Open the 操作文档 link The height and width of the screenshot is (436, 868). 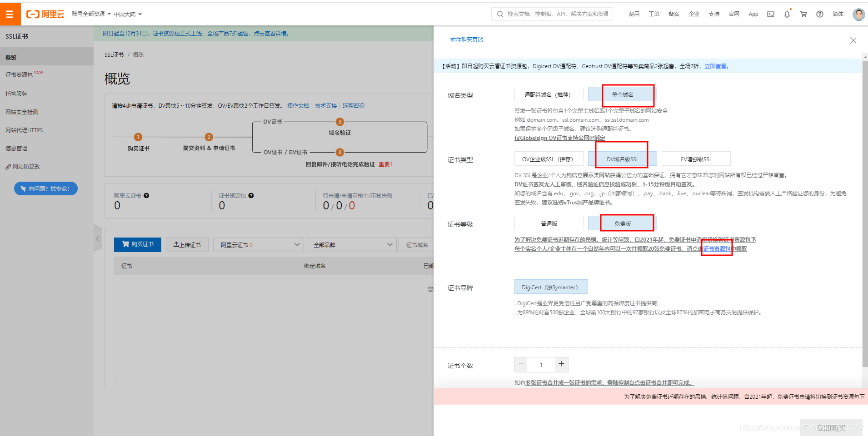298,105
